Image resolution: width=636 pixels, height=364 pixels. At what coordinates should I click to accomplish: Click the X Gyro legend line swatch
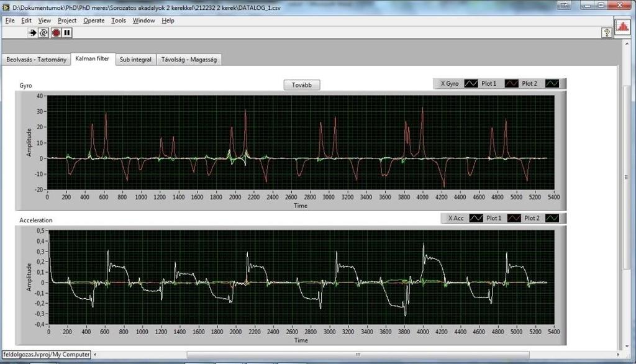[x=471, y=84]
